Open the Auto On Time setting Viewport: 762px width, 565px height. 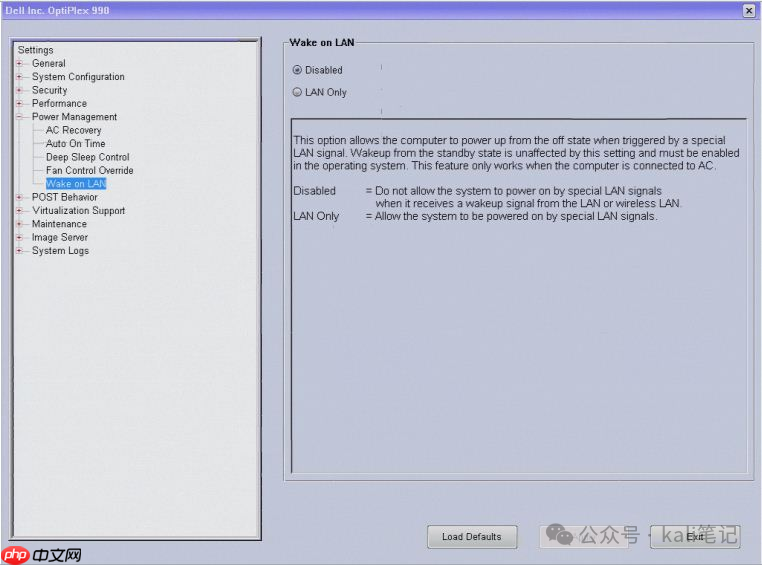point(75,144)
